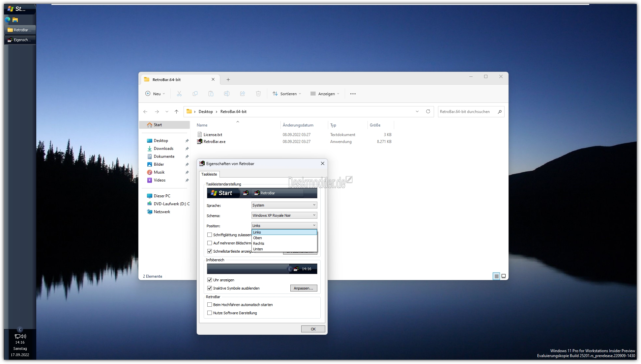Enable Auf mehreren Bildschirmen checkbox
Image resolution: width=641 pixels, height=364 pixels.
[210, 243]
